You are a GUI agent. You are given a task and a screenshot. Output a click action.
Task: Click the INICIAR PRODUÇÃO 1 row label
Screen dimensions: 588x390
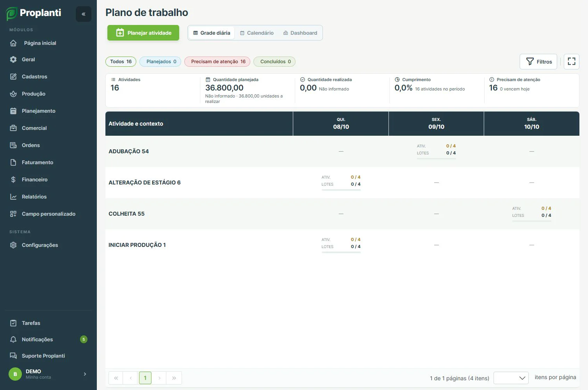137,245
